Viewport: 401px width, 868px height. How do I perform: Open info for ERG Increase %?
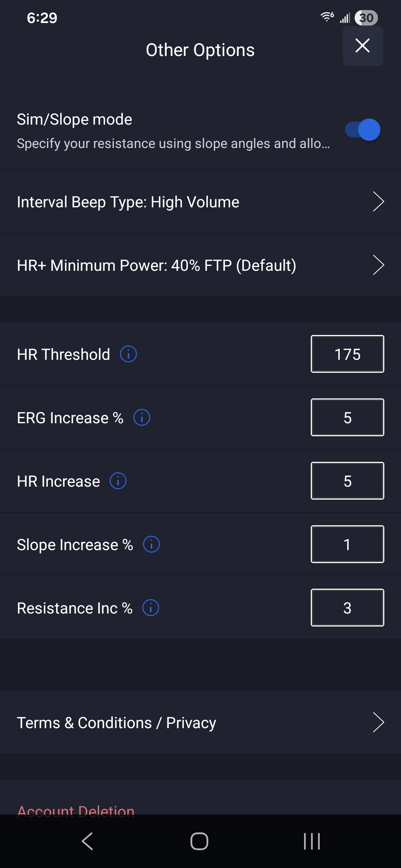[142, 418]
